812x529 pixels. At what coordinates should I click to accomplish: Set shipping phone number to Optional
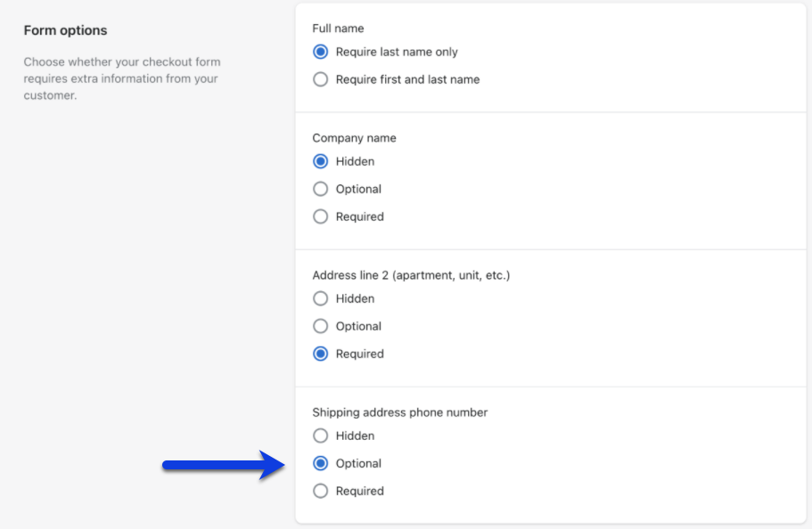(x=321, y=463)
